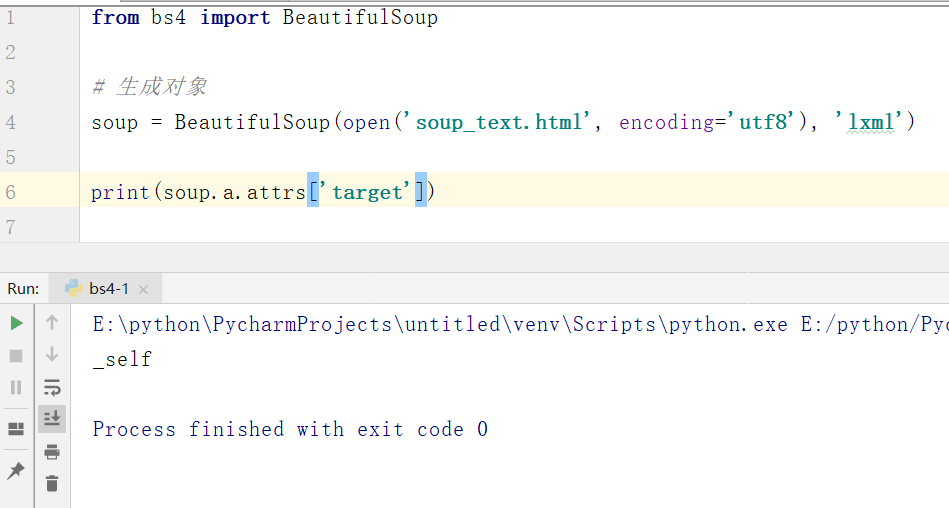The width and height of the screenshot is (949, 508).
Task: Click the 'encoding' keyword argument
Action: [x=666, y=122]
